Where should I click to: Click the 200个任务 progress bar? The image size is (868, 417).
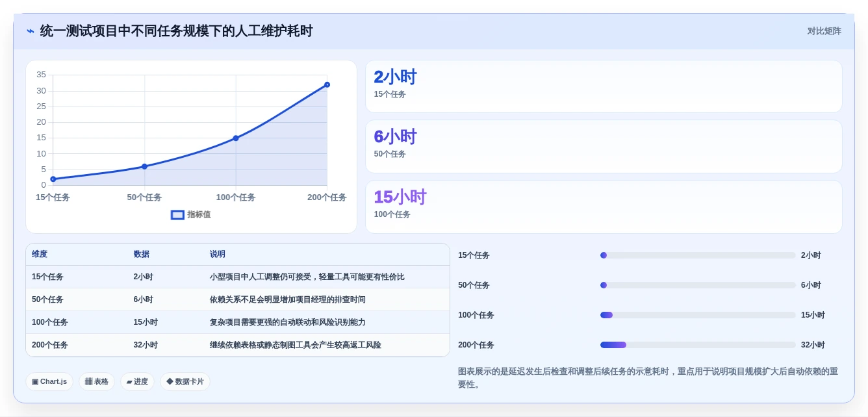698,345
